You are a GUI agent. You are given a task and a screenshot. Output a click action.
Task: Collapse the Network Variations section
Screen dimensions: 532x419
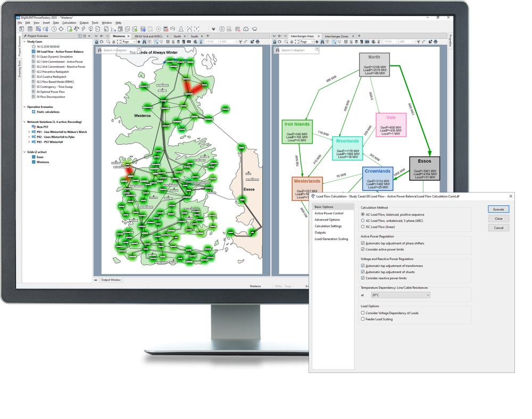[24, 122]
